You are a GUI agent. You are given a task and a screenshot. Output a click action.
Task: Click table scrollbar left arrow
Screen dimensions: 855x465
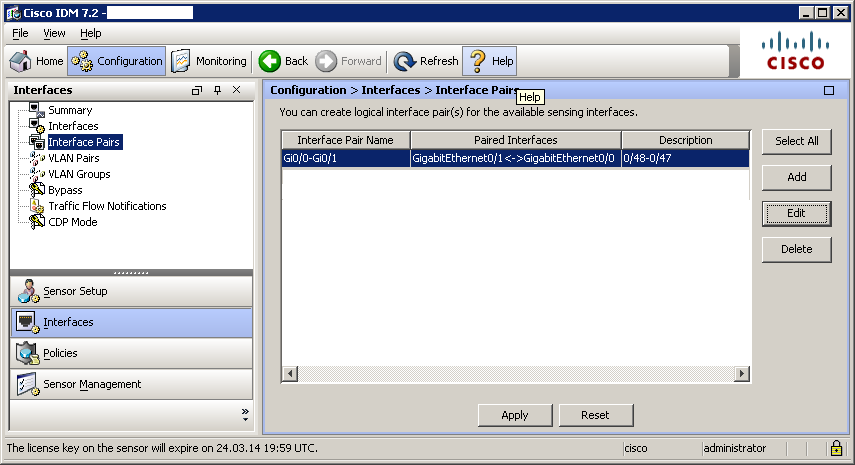coord(290,374)
